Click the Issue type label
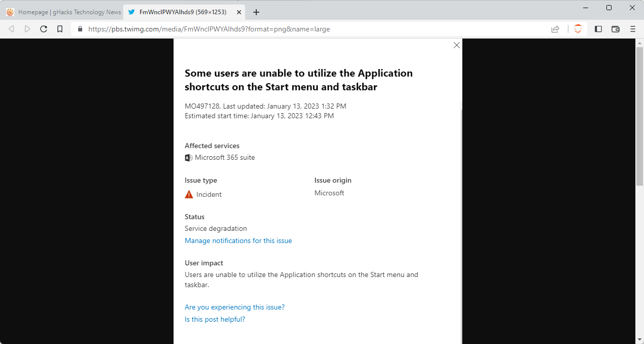The width and height of the screenshot is (644, 344). click(x=201, y=180)
